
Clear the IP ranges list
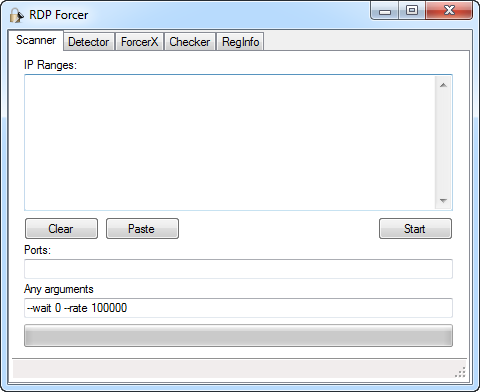[x=61, y=229]
